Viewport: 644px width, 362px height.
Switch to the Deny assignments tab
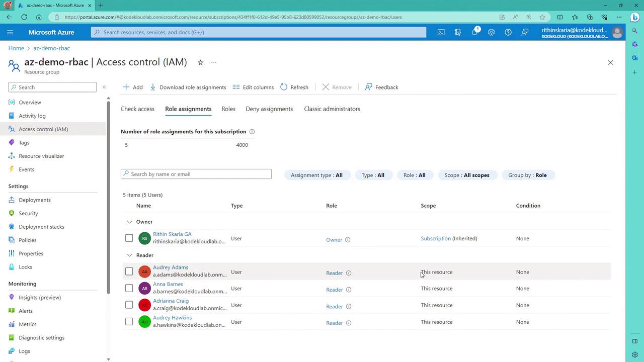269,109
